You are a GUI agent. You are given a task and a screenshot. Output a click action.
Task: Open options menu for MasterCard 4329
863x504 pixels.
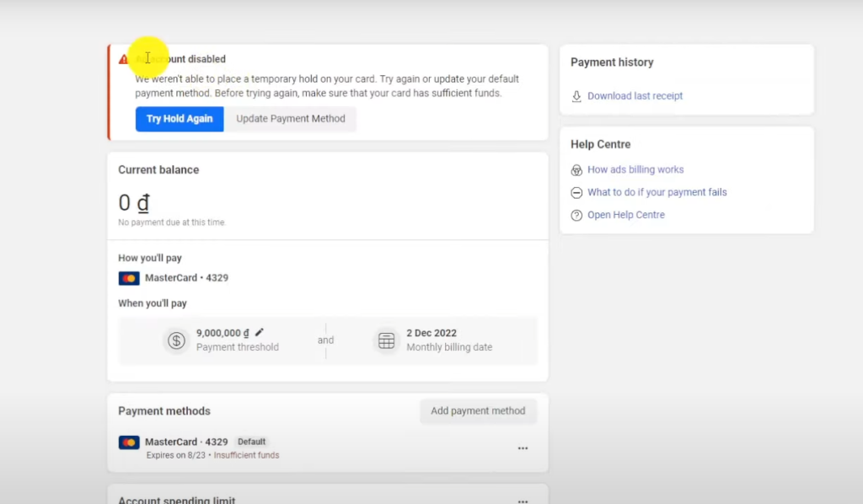523,448
